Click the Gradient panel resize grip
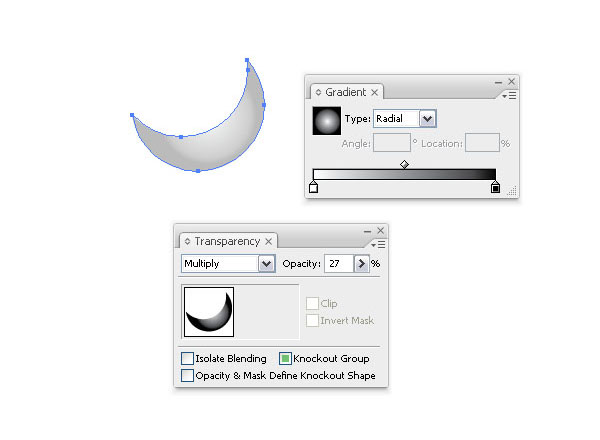Viewport: 600px width, 440px height. coord(512,191)
